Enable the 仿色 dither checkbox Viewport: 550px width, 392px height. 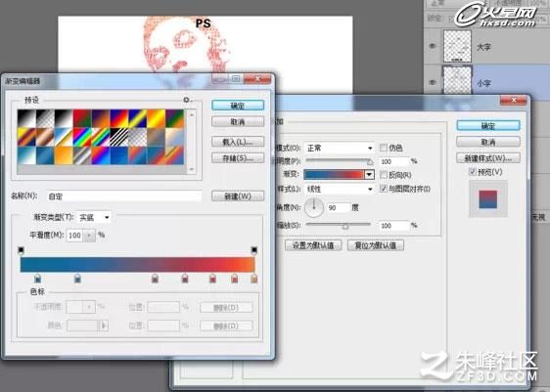tap(384, 148)
